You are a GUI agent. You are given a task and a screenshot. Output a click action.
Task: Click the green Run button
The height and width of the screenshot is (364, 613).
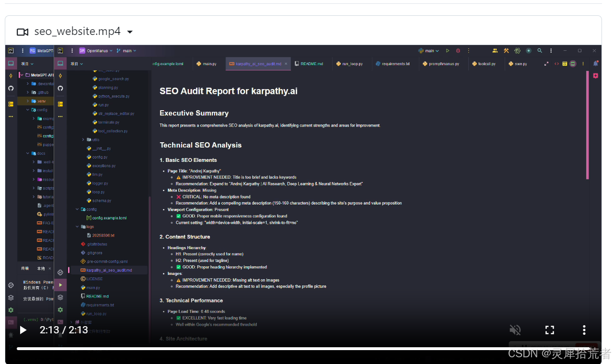click(x=448, y=51)
